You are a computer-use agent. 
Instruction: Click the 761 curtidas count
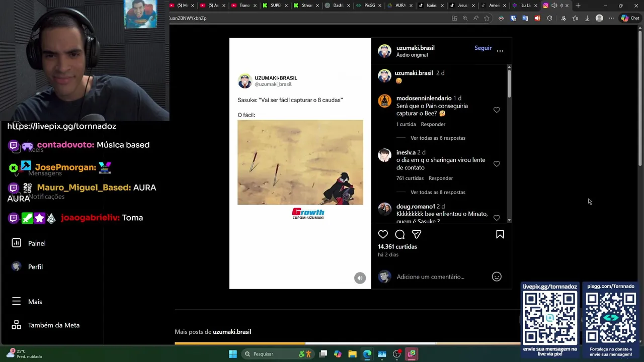click(410, 178)
